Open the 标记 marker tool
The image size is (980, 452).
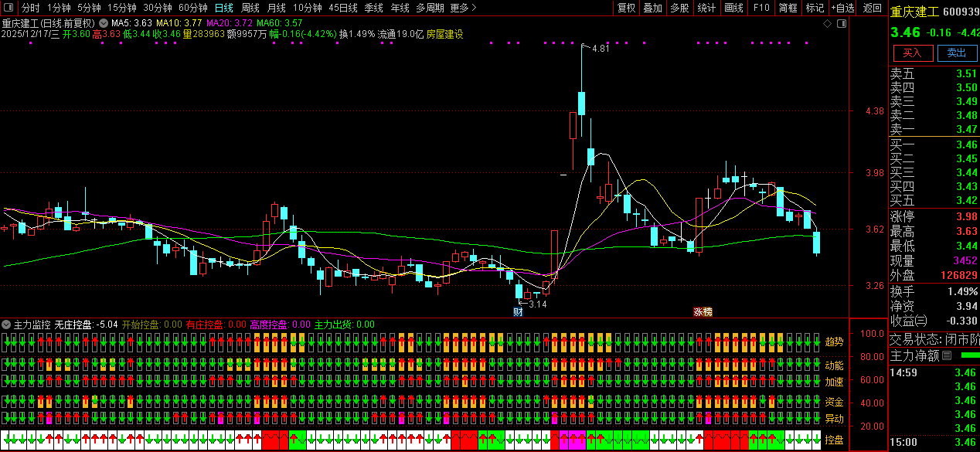click(815, 8)
